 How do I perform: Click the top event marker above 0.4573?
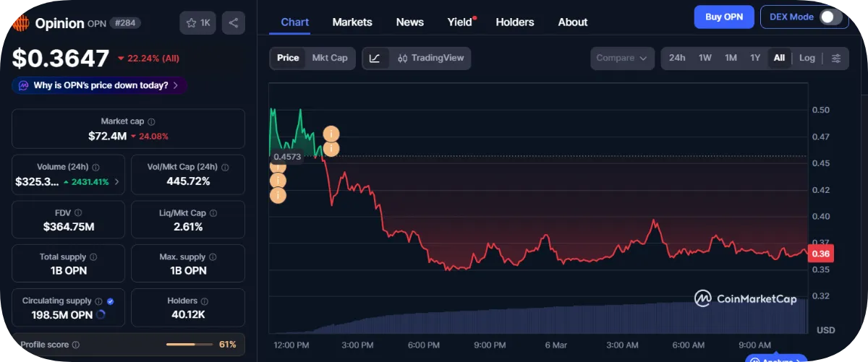click(331, 134)
